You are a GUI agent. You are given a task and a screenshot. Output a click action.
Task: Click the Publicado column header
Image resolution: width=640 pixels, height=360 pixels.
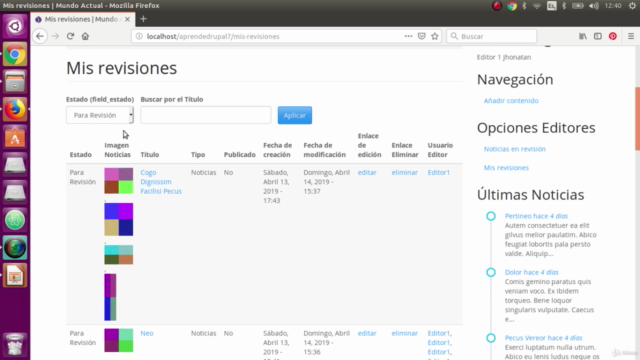[x=240, y=154]
